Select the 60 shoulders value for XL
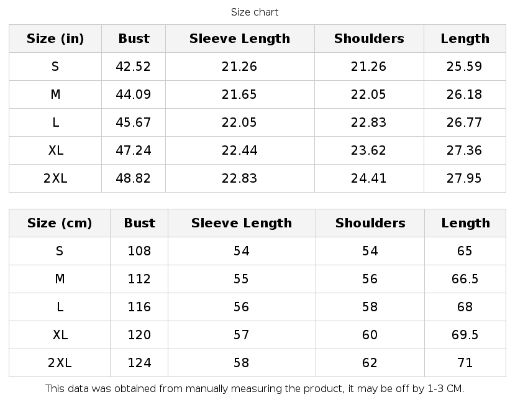The height and width of the screenshot is (420, 528). click(x=370, y=335)
